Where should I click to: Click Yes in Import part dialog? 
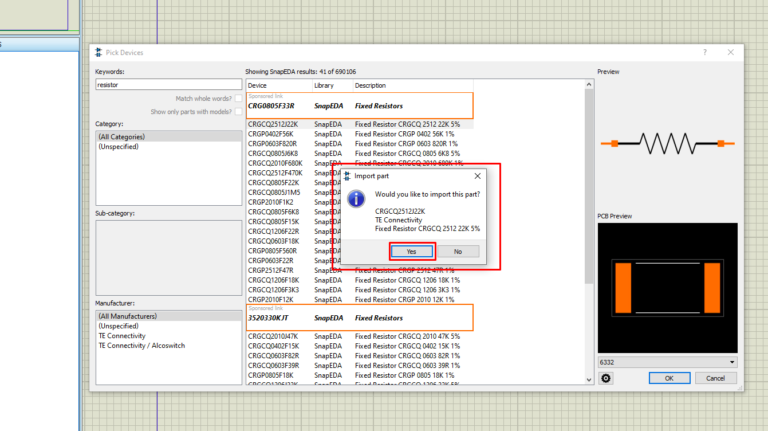411,251
